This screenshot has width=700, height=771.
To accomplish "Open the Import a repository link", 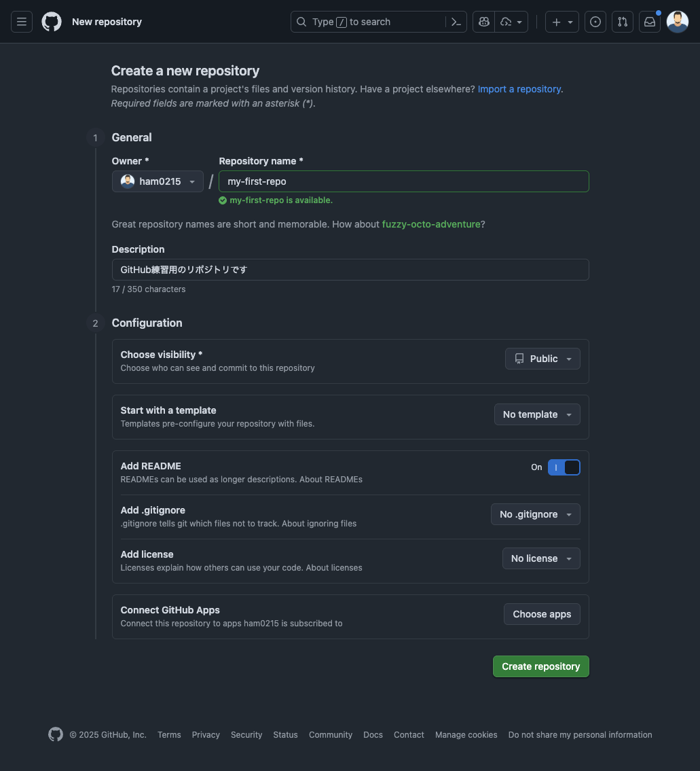I will pyautogui.click(x=519, y=89).
